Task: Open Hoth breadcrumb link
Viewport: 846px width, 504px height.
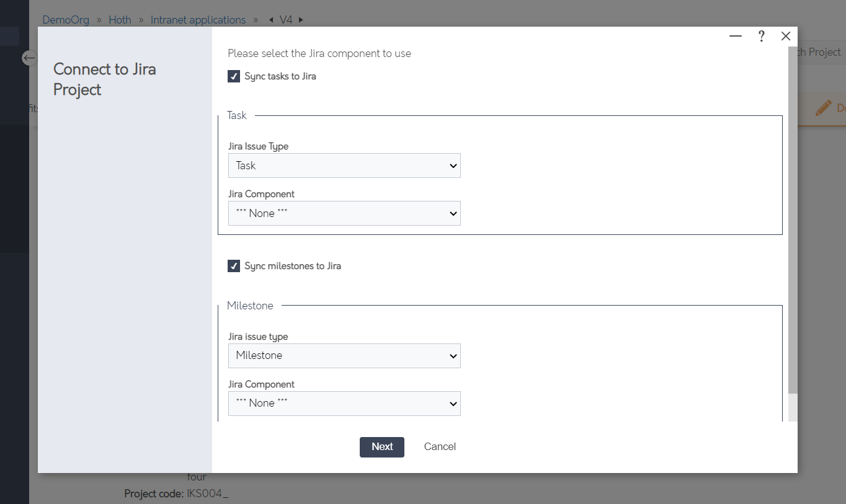Action: click(120, 20)
